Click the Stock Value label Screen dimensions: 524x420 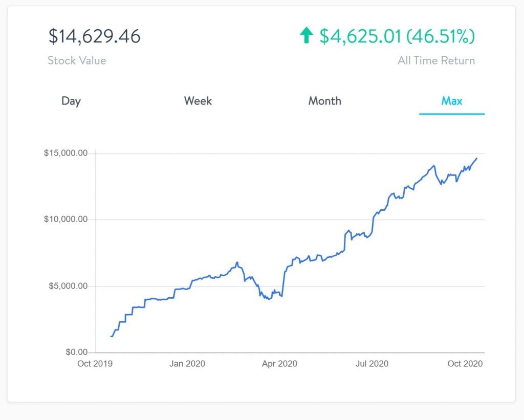pos(77,60)
